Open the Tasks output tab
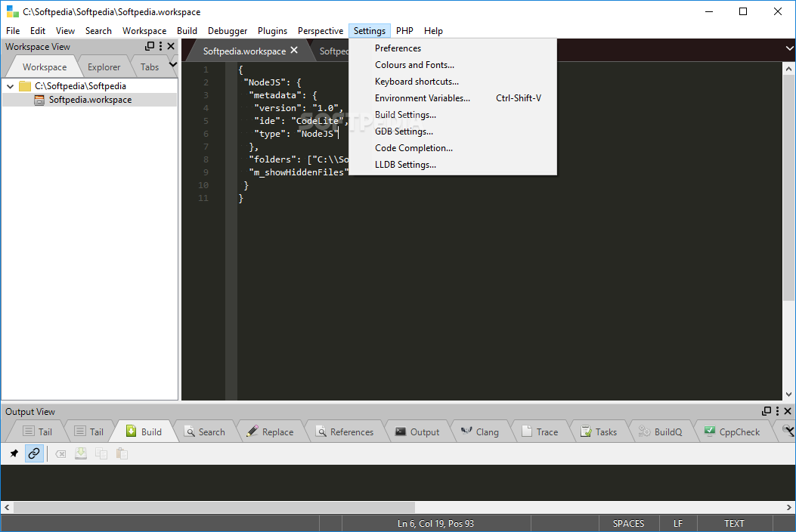 pos(599,432)
